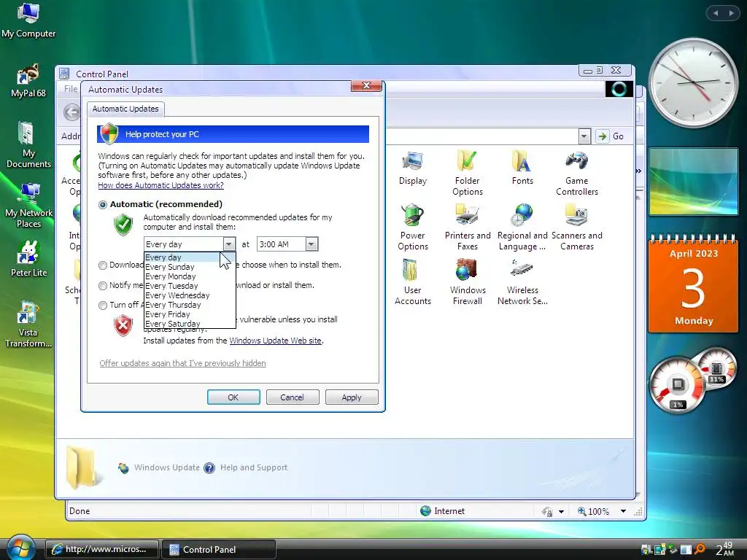This screenshot has width=747, height=560.
Task: Click the Back arrow in Control Panel
Action: (x=72, y=112)
